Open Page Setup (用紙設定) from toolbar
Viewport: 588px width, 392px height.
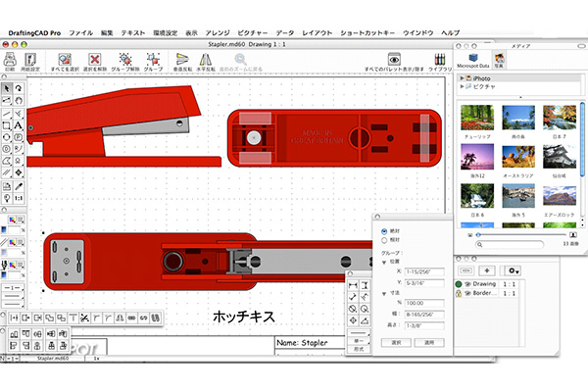[x=31, y=60]
